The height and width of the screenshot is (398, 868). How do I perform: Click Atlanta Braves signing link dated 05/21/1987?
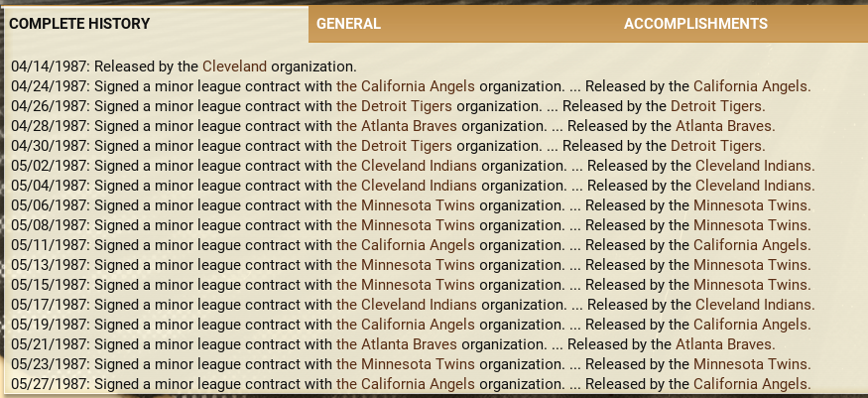pos(397,344)
